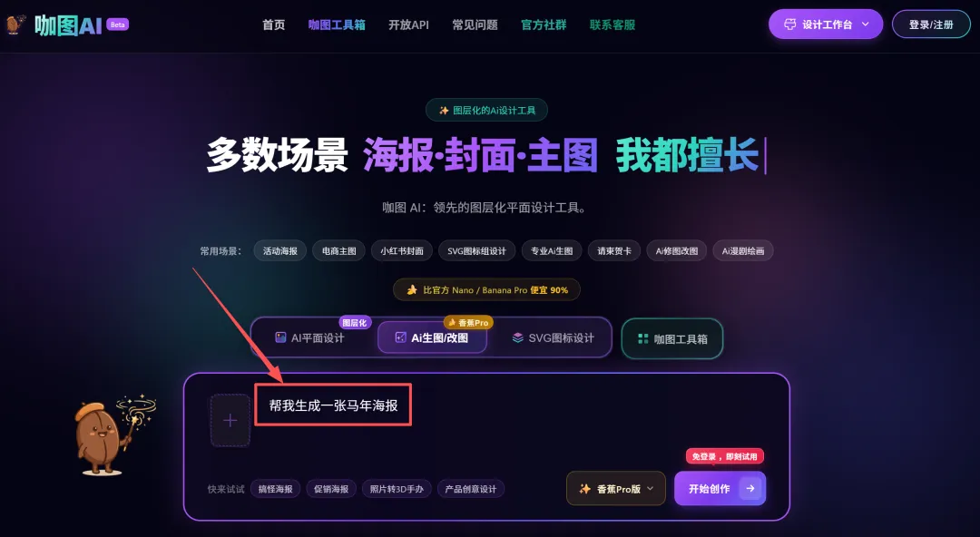Click the 联系客服 link
980x537 pixels.
pos(612,25)
